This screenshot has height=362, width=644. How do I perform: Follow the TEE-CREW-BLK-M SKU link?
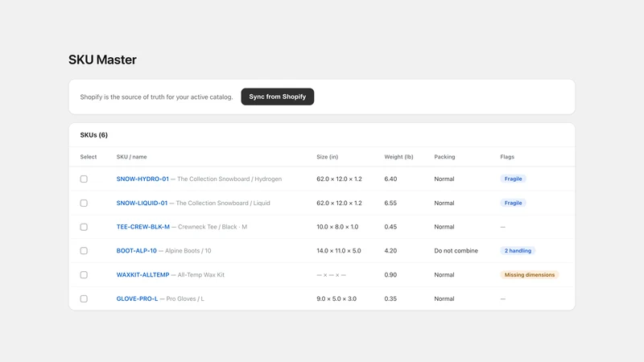click(143, 227)
